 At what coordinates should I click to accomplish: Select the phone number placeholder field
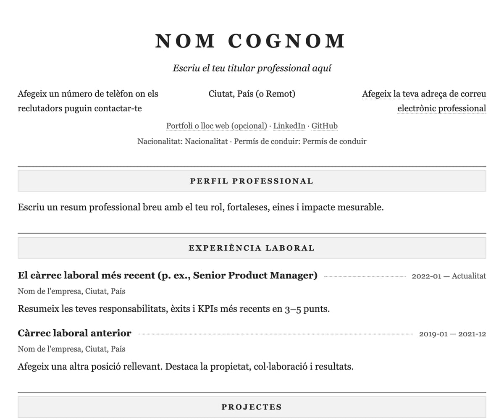(88, 101)
